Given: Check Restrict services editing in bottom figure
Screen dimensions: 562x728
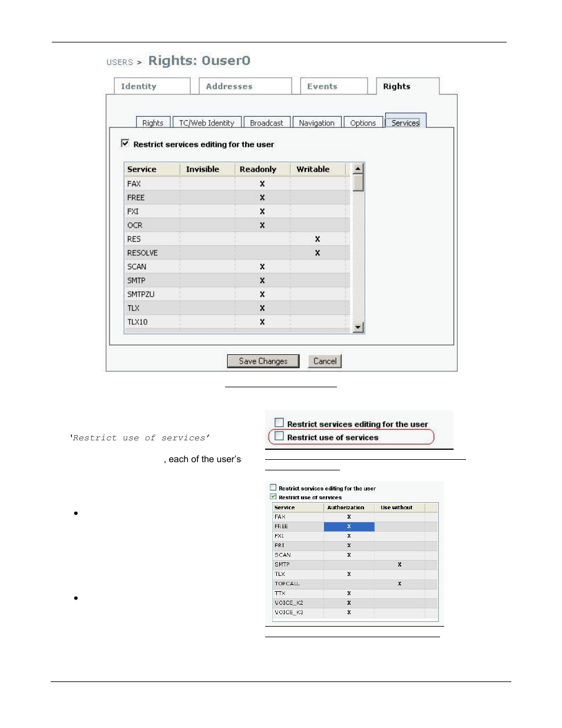Looking at the screenshot, I should point(273,487).
